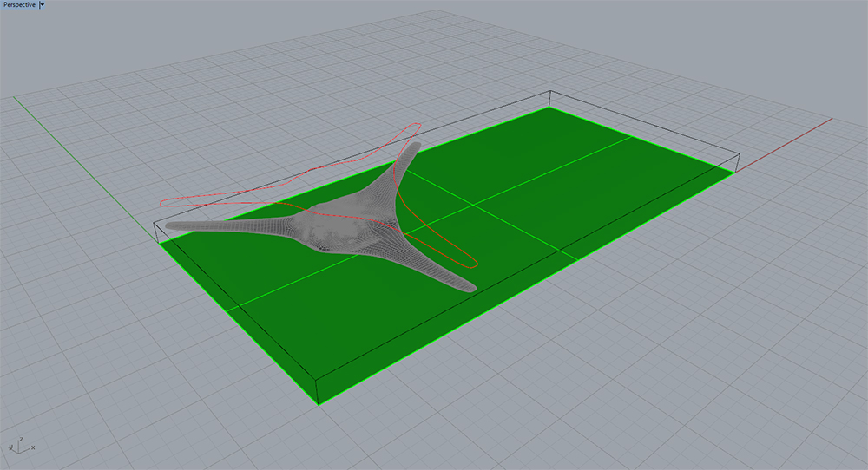Open the Perspective viewport dropdown arrow
The image size is (868, 470).
(x=43, y=5)
